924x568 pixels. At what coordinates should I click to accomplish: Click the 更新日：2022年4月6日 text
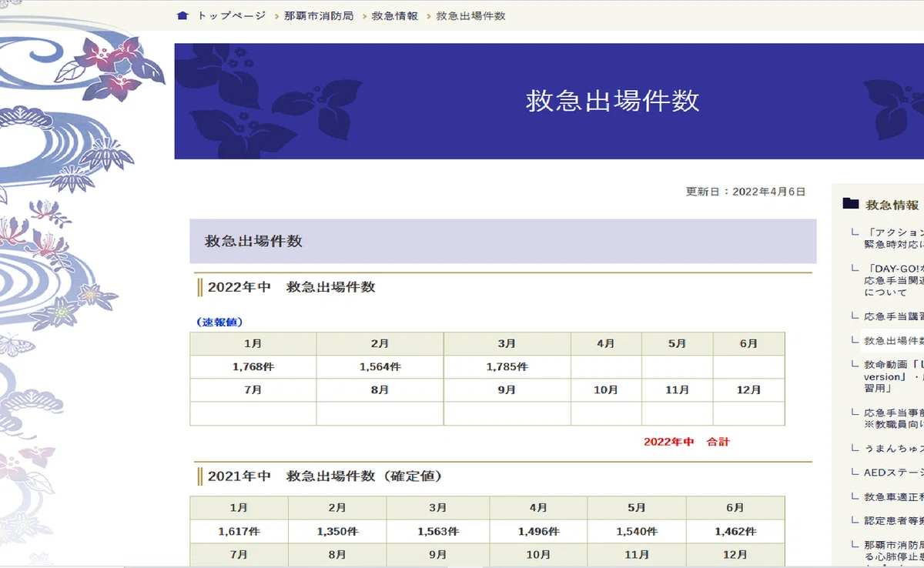point(745,191)
